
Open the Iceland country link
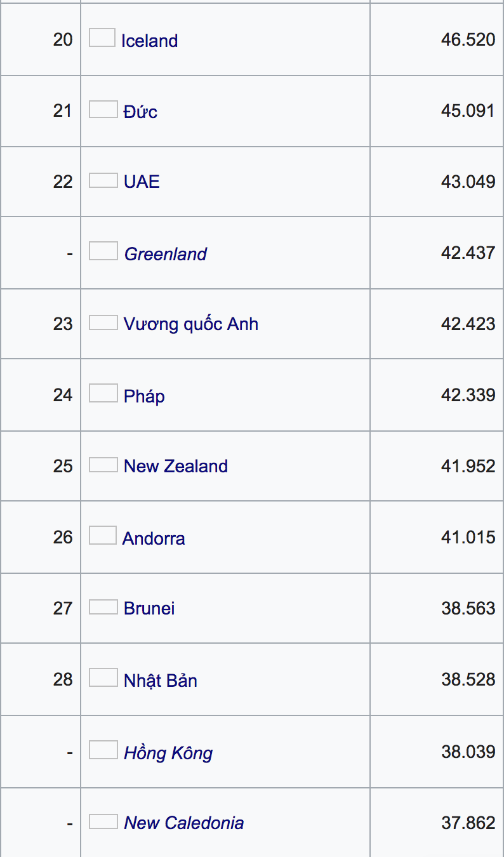(x=149, y=41)
